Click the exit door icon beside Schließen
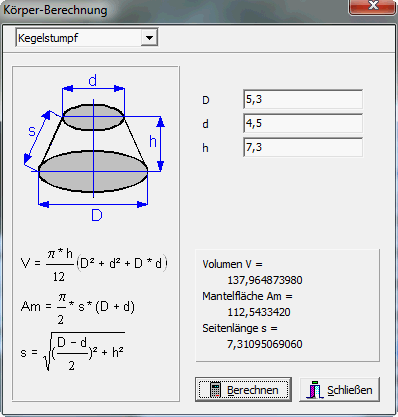 coord(315,389)
